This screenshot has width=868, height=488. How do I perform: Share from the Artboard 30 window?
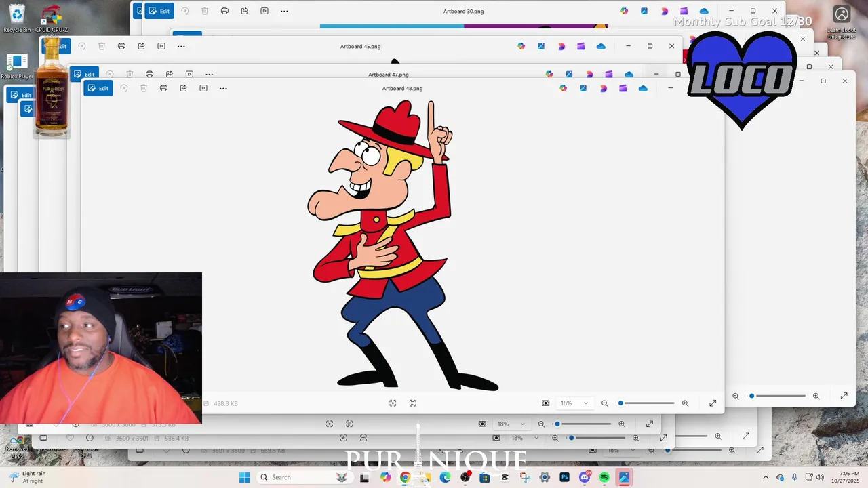245,11
